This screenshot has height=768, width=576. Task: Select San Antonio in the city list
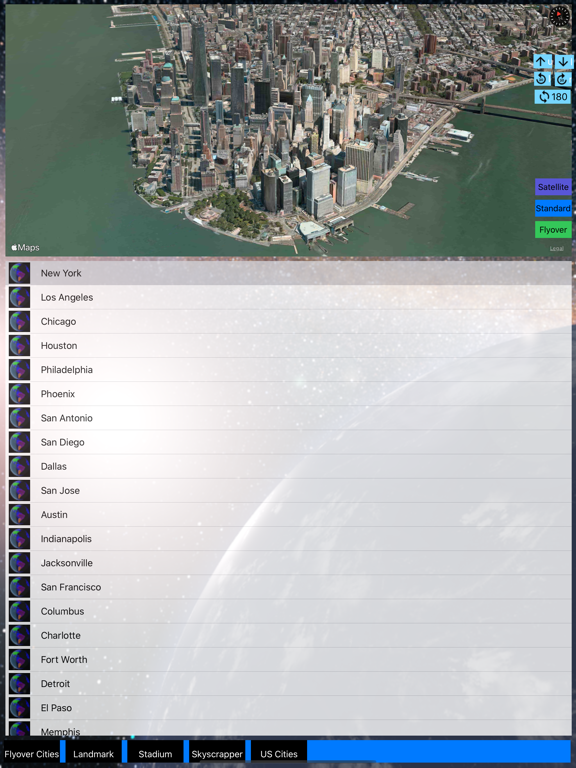pos(289,418)
